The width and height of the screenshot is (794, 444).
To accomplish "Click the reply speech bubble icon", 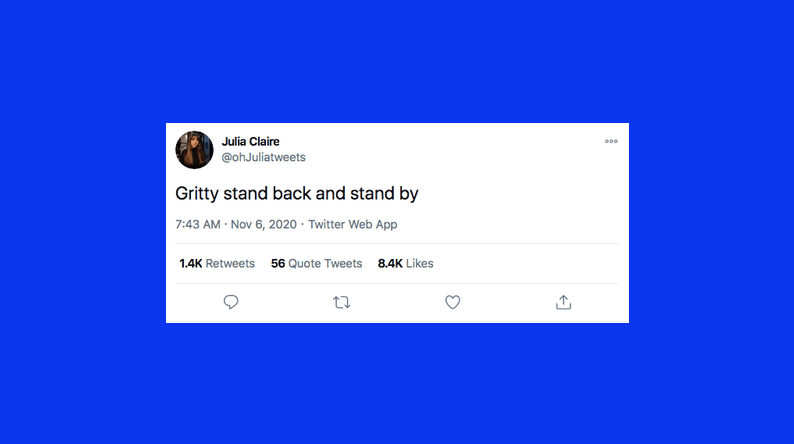I will [231, 302].
